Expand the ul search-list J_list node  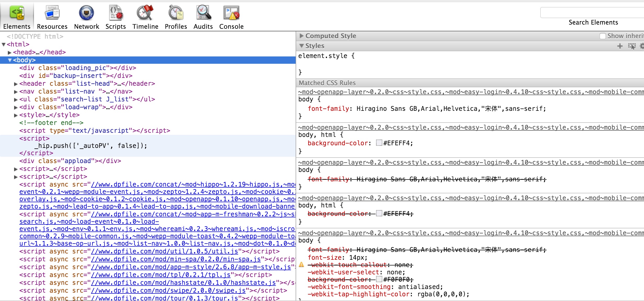[x=16, y=100]
